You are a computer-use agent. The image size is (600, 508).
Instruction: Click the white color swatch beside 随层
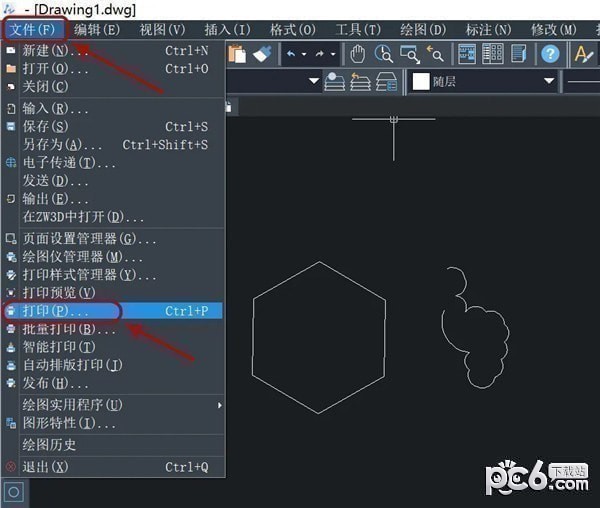pyautogui.click(x=421, y=82)
